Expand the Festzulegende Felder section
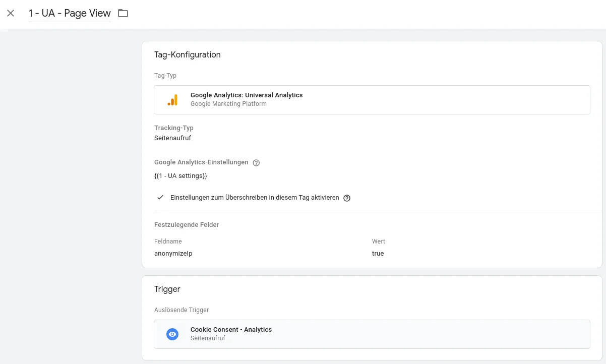 [x=187, y=224]
